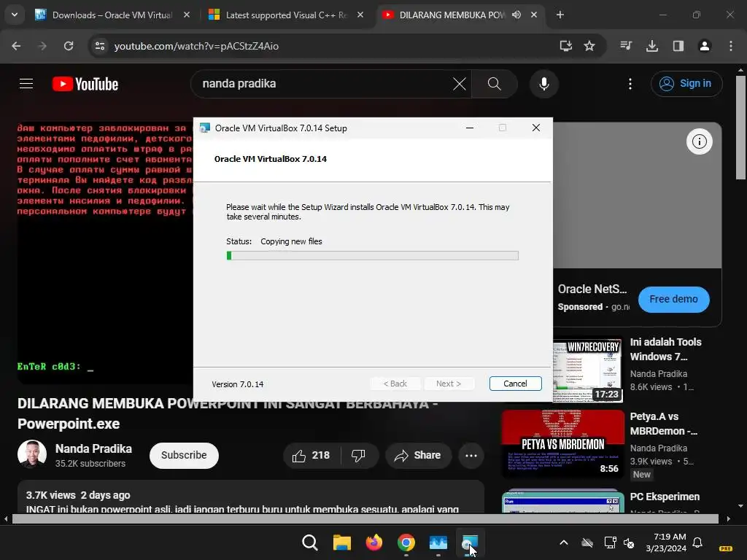Launch Firefox from the taskbar
Viewport: 747px width, 560px height.
pyautogui.click(x=374, y=542)
